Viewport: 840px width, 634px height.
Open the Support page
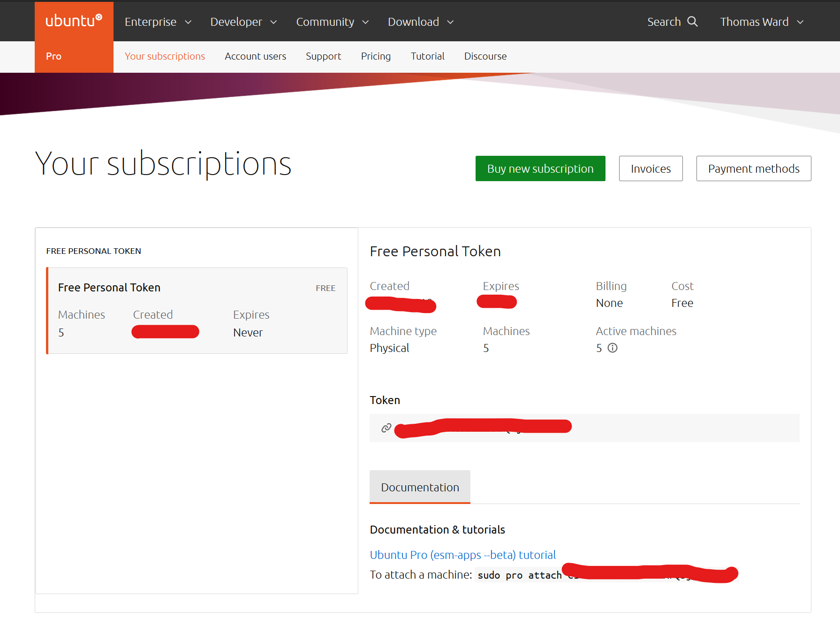[323, 56]
